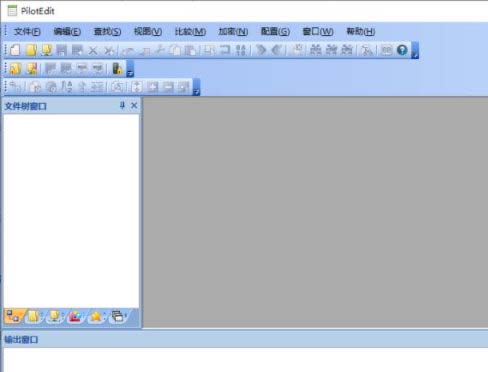The image size is (488, 372).
Task: Click the right-pointing chevron navigation icon
Action: click(x=261, y=50)
